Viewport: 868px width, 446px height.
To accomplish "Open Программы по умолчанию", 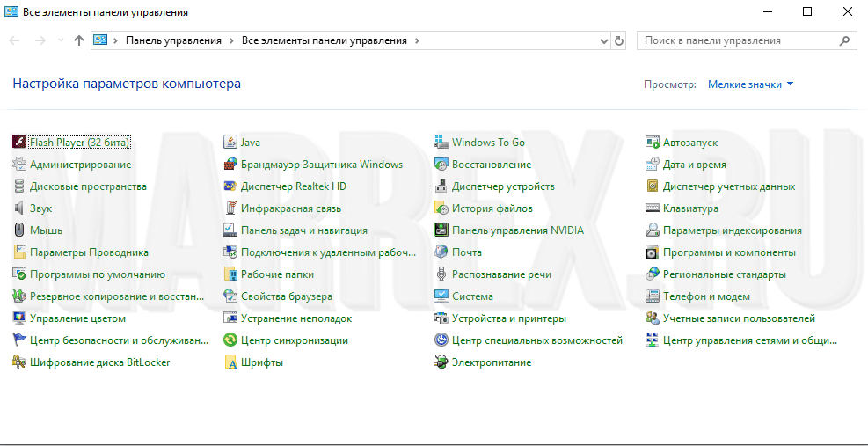I will coord(98,274).
